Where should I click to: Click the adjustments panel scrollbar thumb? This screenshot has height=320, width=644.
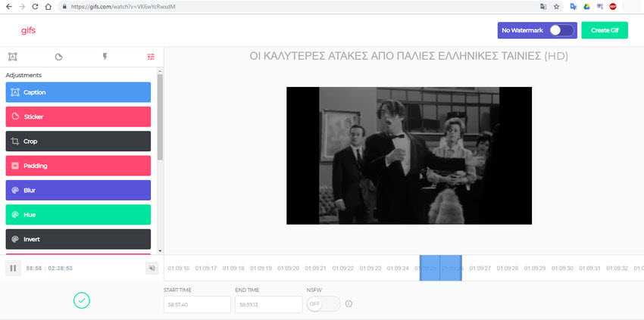160,117
